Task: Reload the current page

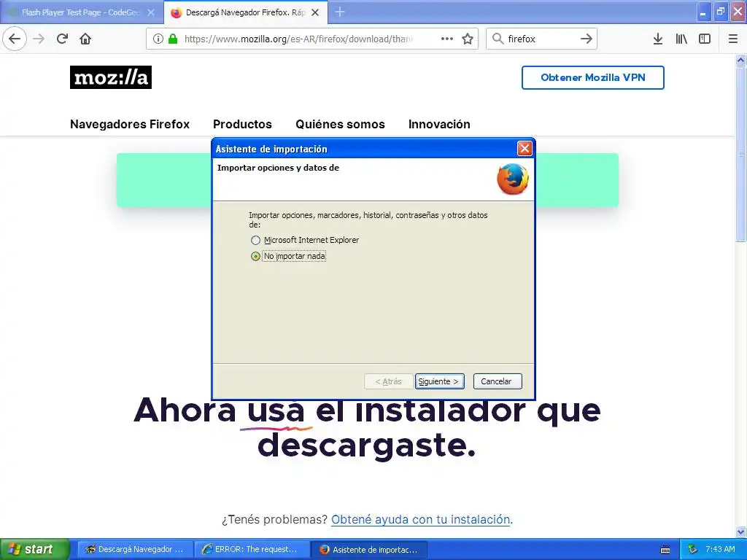Action: point(63,39)
